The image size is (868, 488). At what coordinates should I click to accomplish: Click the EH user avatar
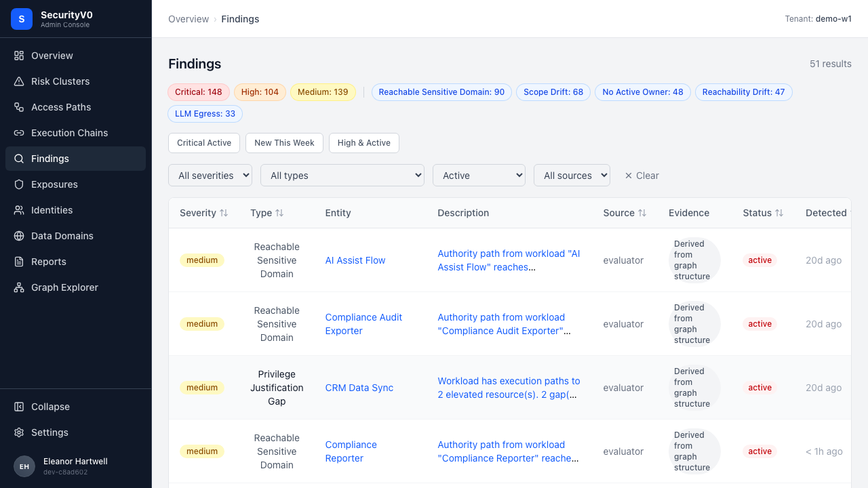24,466
